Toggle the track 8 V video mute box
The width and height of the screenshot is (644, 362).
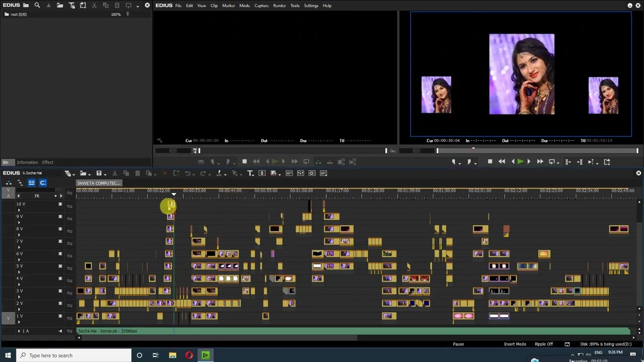pyautogui.click(x=60, y=229)
